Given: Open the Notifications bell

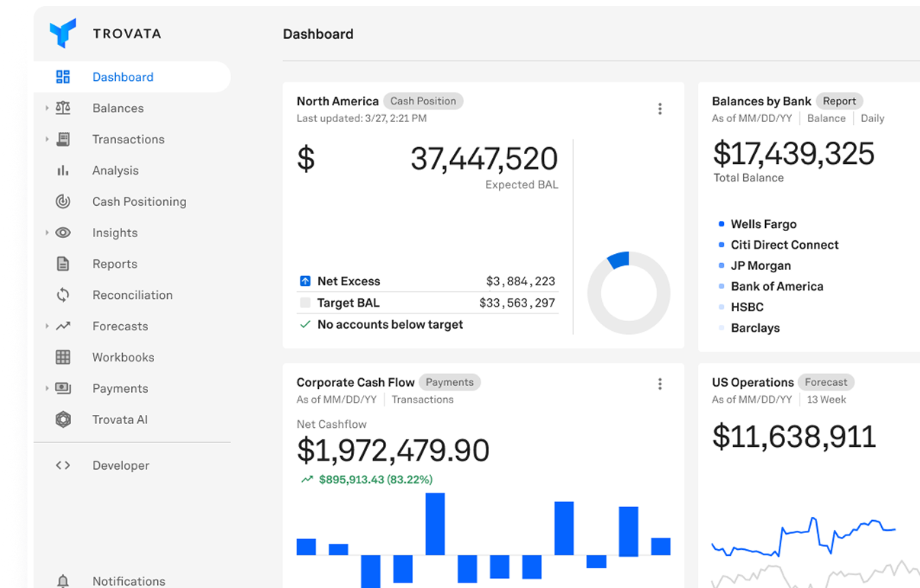Looking at the screenshot, I should click(63, 580).
